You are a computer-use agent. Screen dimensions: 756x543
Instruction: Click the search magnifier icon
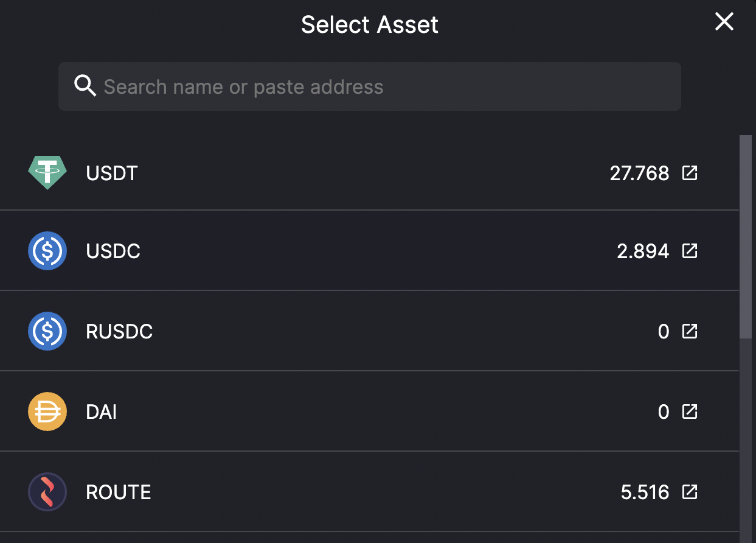(85, 86)
